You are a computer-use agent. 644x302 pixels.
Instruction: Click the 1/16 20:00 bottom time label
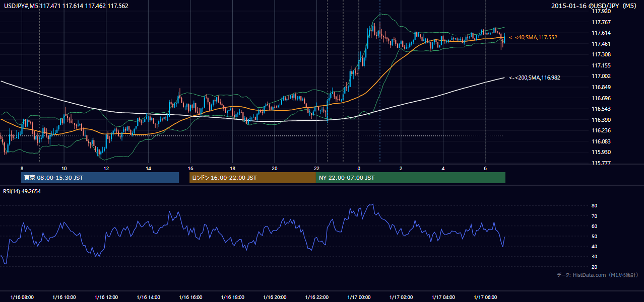coord(275,297)
